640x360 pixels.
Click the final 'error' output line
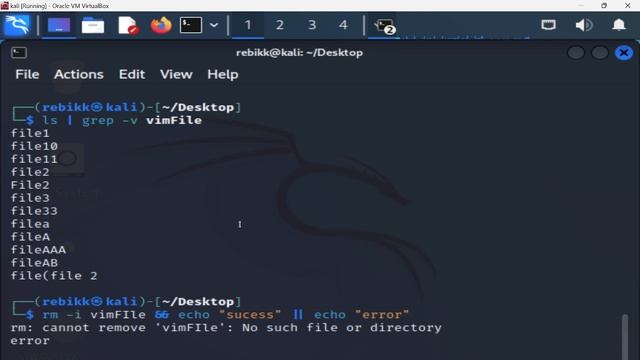point(30,341)
